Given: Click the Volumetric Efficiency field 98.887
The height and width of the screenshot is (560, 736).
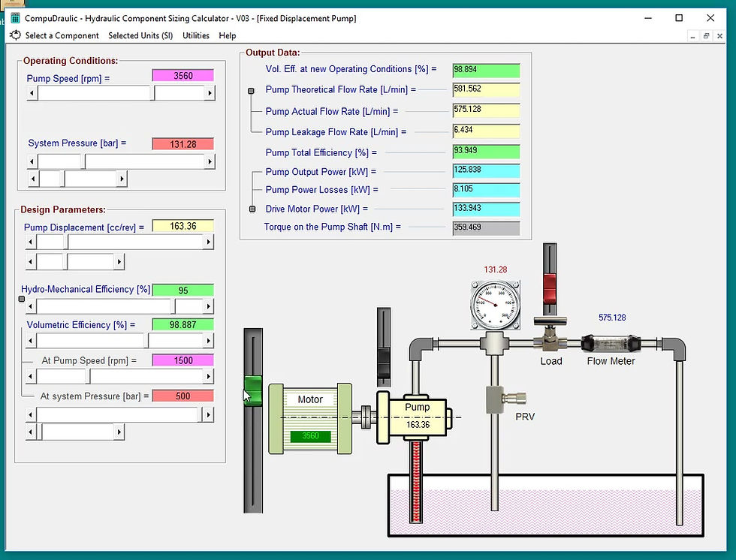Looking at the screenshot, I should 183,324.
